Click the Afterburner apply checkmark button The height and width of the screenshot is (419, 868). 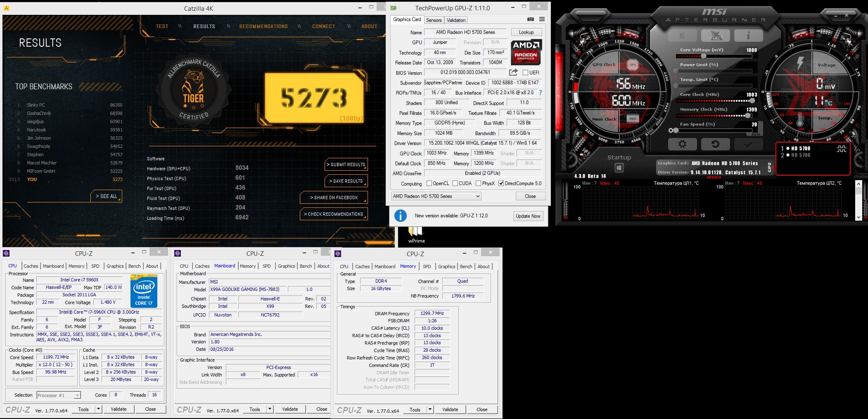(748, 144)
